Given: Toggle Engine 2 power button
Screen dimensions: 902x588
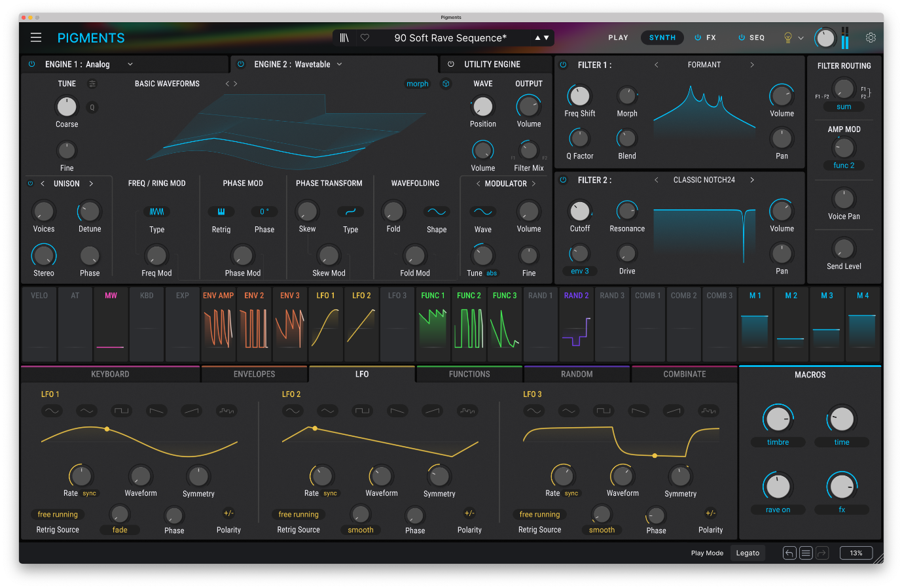Looking at the screenshot, I should 241,64.
